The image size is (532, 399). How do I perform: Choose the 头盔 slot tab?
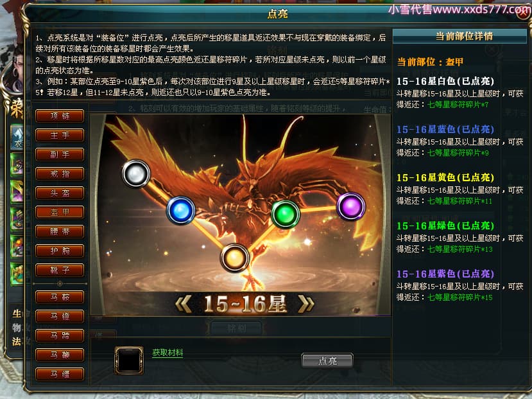[60, 193]
